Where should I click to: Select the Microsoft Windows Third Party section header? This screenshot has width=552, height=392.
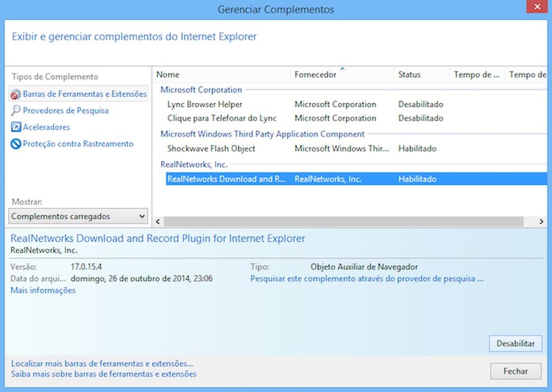coord(263,134)
